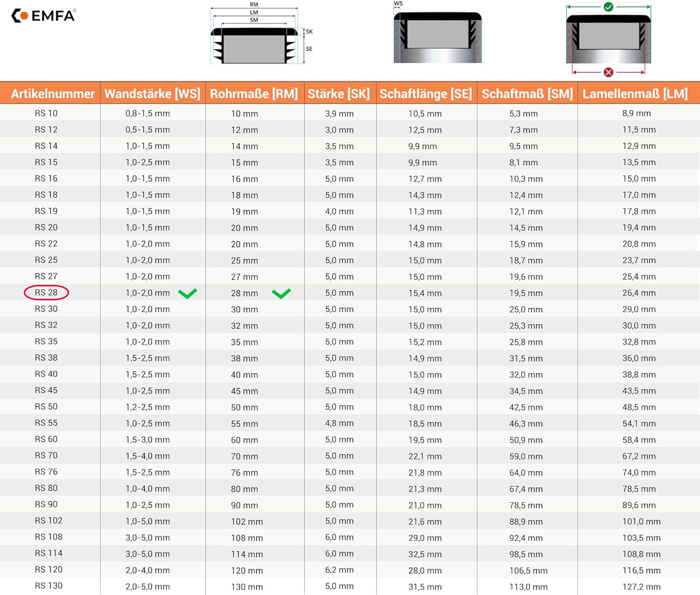The height and width of the screenshot is (595, 700).
Task: Select the Wandstärke [WS] column header
Action: point(153,93)
